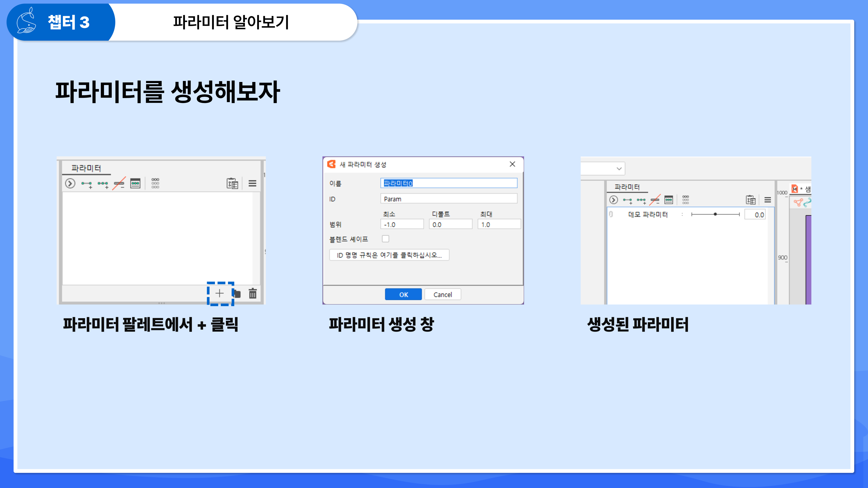Select the 파라미터 tab in left palette
This screenshot has height=488, width=868.
click(86, 168)
